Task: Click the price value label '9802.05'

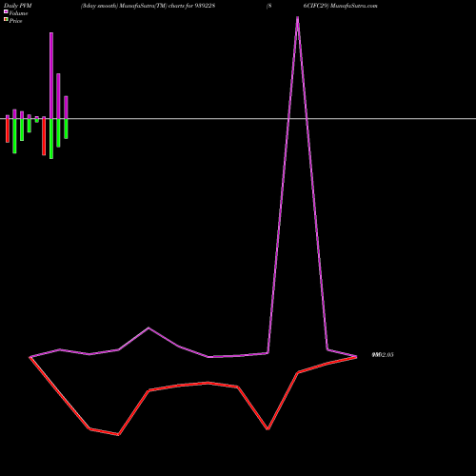Action: pyautogui.click(x=383, y=355)
